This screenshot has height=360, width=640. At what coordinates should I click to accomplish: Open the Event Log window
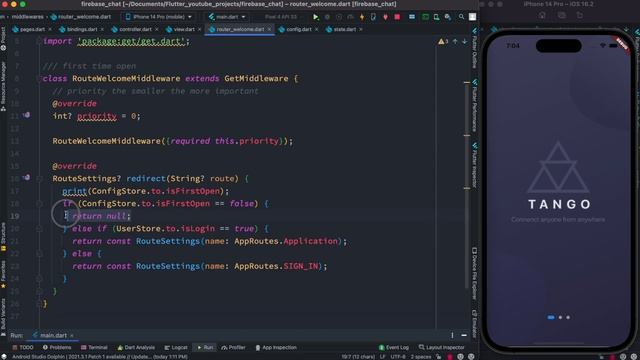(394, 347)
